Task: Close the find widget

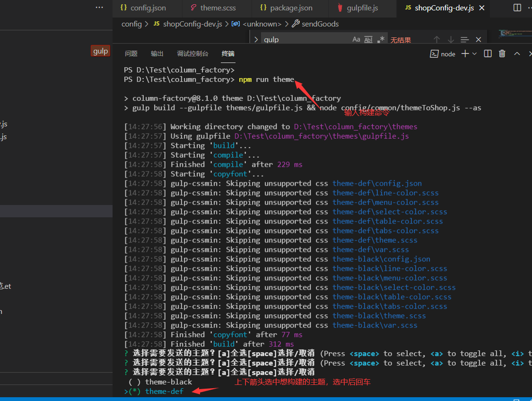Action: click(479, 40)
